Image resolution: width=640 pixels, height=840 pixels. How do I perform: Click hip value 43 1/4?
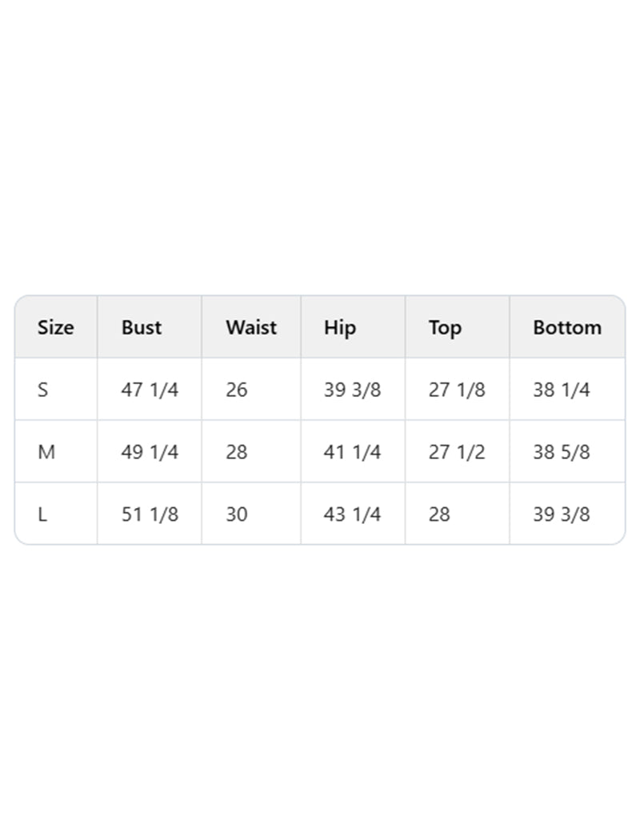353,514
